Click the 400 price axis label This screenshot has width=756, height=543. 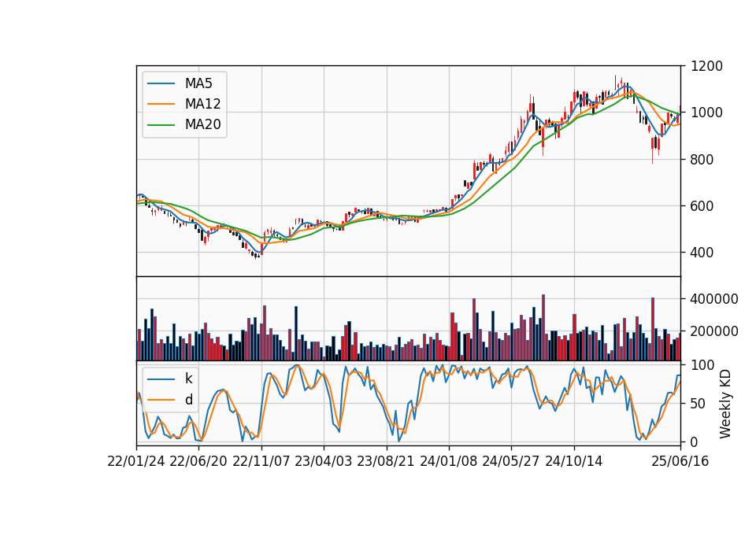702,253
